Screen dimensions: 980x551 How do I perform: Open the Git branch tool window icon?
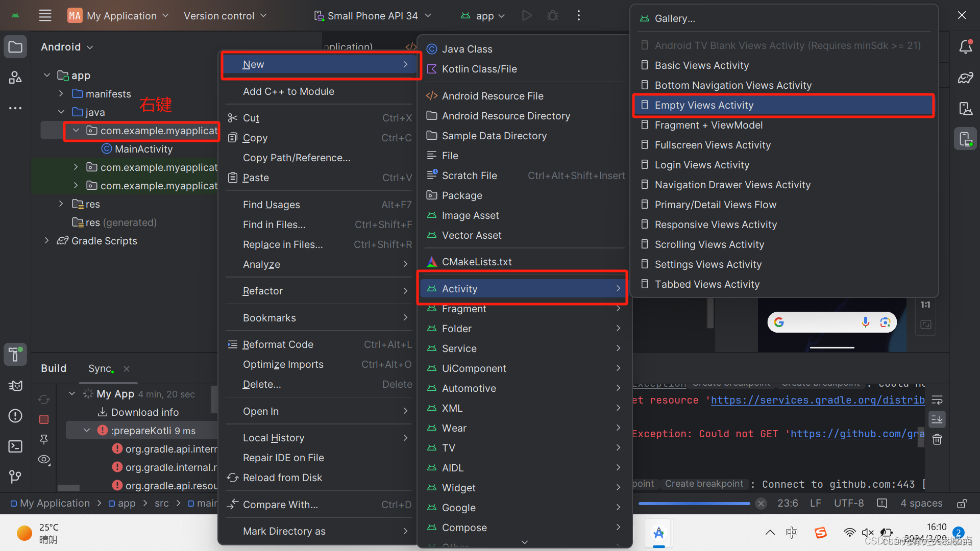point(15,477)
